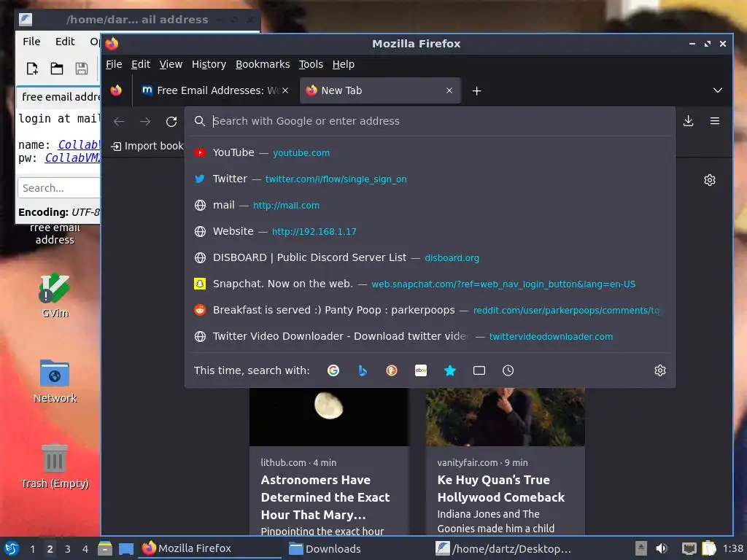Open the Firefox History menu
Screen dimensions: 747x560
[209, 64]
